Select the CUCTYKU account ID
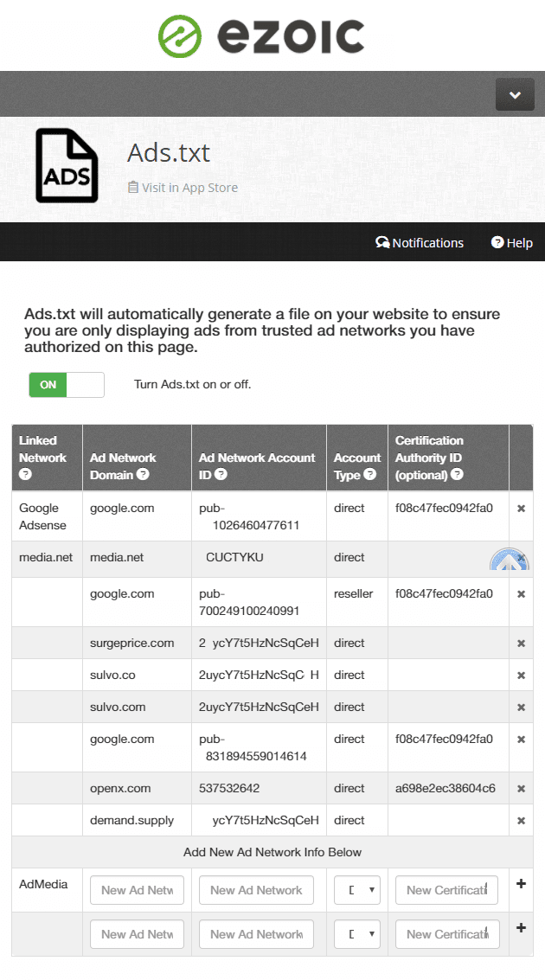Viewport: 545px width, 980px height. [235, 558]
